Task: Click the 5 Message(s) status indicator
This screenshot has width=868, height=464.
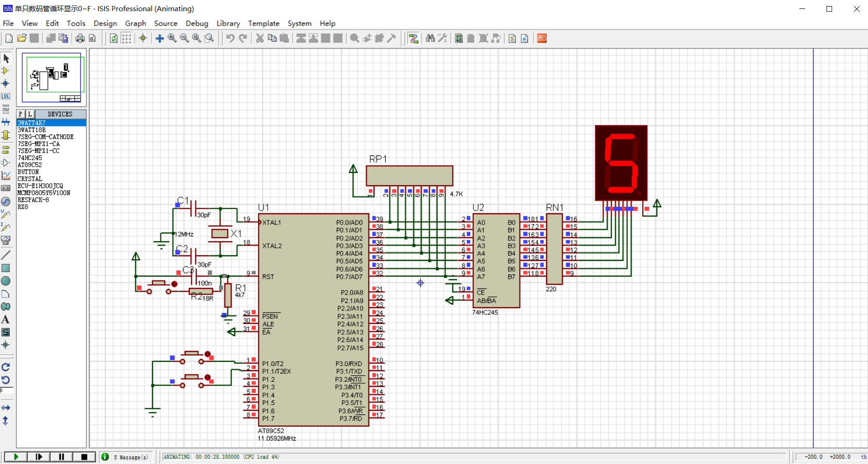Action: (x=126, y=457)
